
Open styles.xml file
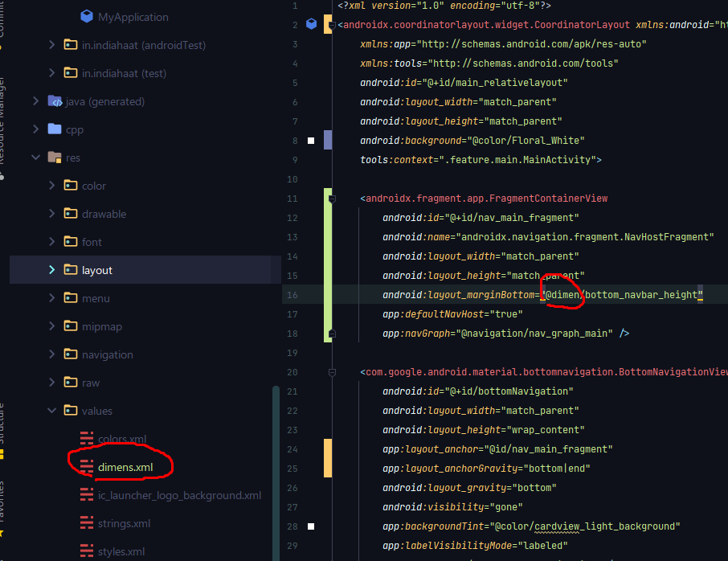(121, 551)
